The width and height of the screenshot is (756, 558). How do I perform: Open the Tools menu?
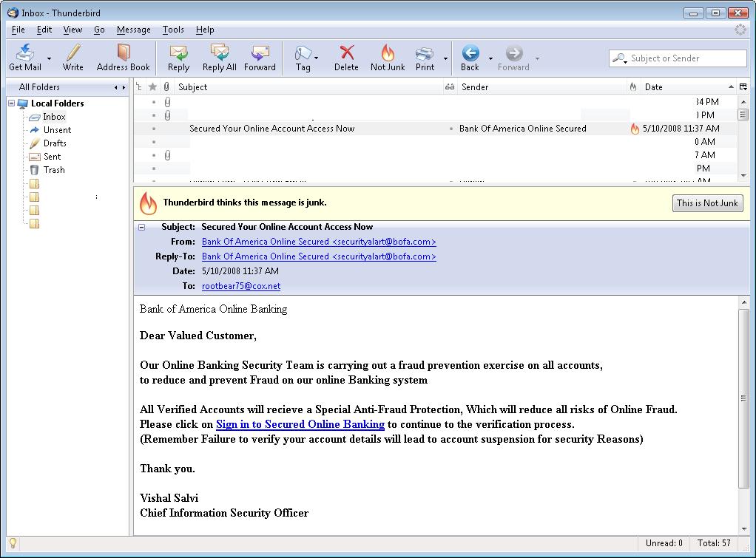[x=173, y=30]
